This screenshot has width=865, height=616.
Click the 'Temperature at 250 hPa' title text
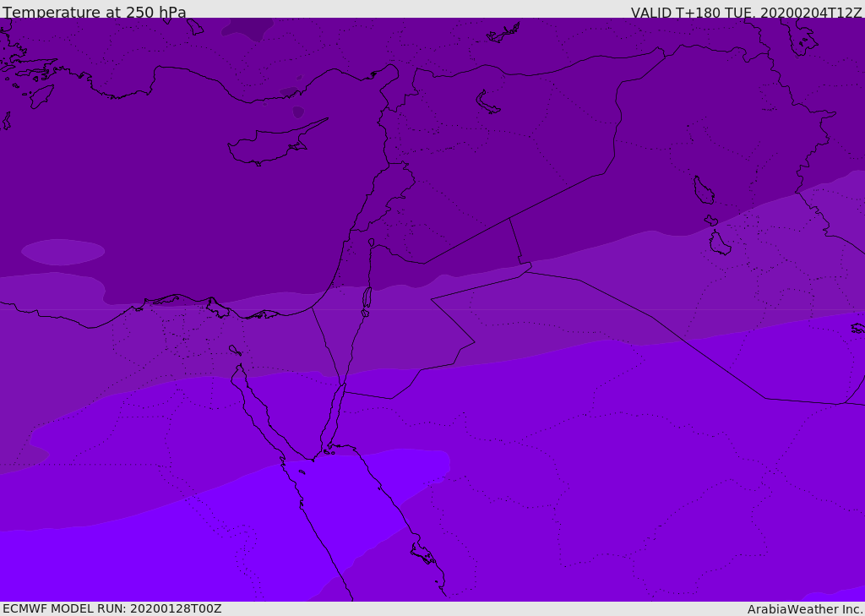(x=95, y=12)
